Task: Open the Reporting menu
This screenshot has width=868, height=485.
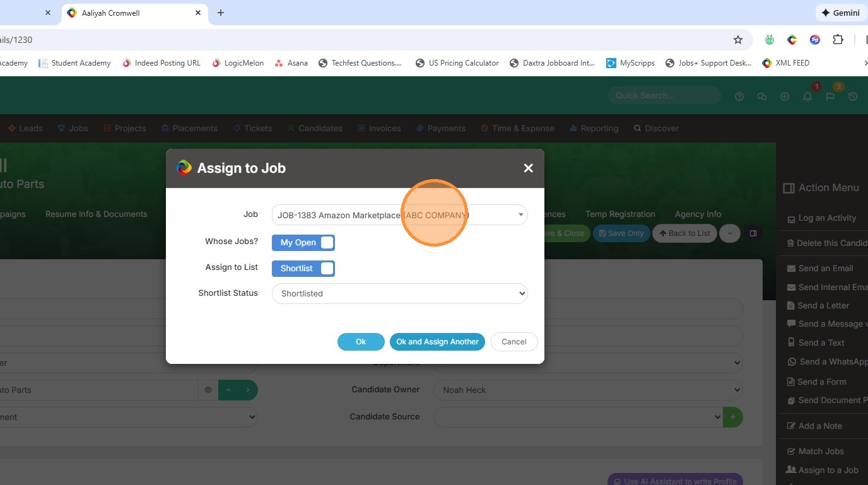Action: [x=594, y=128]
